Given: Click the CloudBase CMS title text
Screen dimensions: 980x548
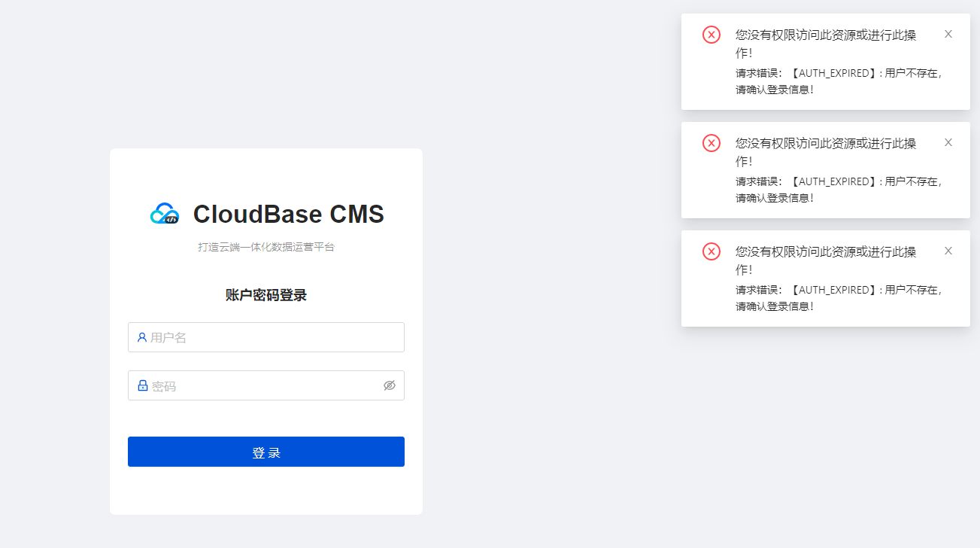Looking at the screenshot, I should pyautogui.click(x=289, y=215).
